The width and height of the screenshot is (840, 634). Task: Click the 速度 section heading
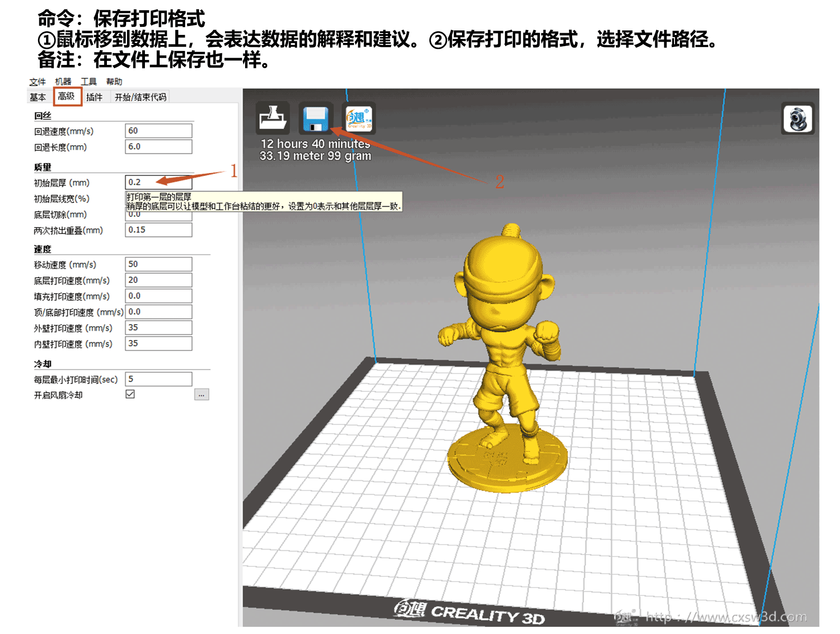click(x=42, y=249)
